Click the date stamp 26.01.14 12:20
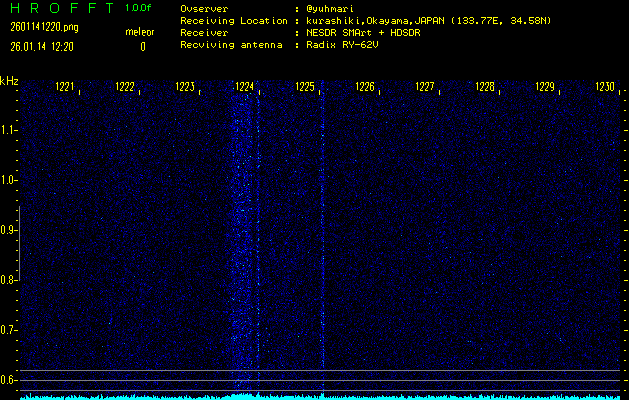629x400 pixels. (42, 47)
